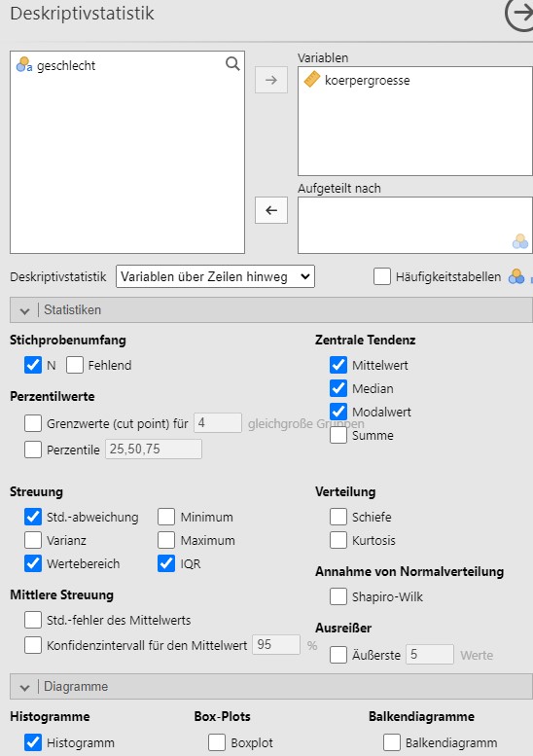533x756 pixels.
Task: Enable Grenzwerte (cut point) checkbox
Action: [33, 423]
